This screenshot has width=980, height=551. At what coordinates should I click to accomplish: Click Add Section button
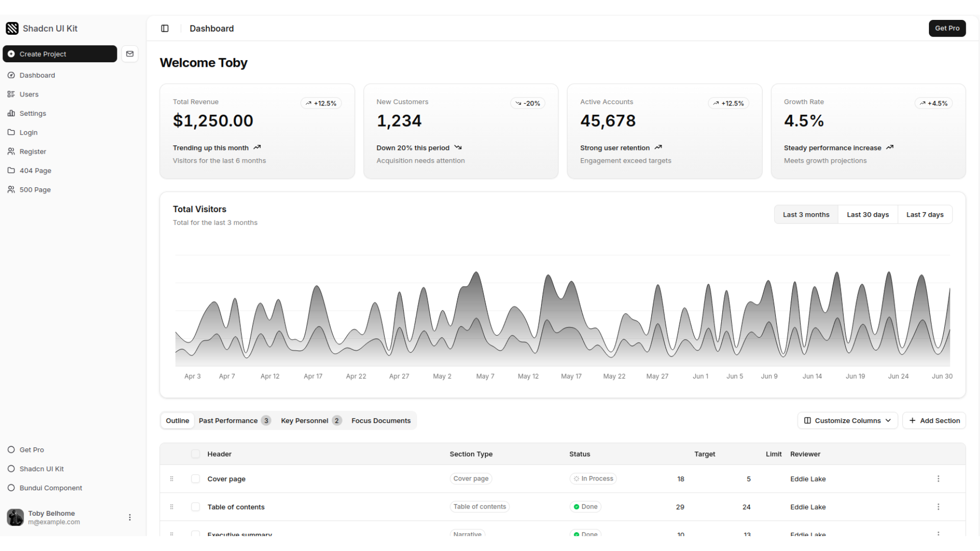(934, 420)
